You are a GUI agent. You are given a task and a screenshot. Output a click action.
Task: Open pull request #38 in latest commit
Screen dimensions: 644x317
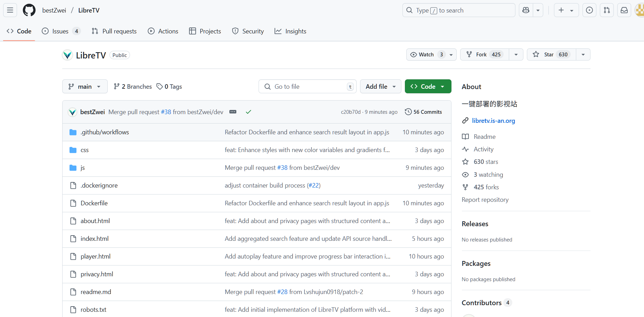tap(166, 112)
